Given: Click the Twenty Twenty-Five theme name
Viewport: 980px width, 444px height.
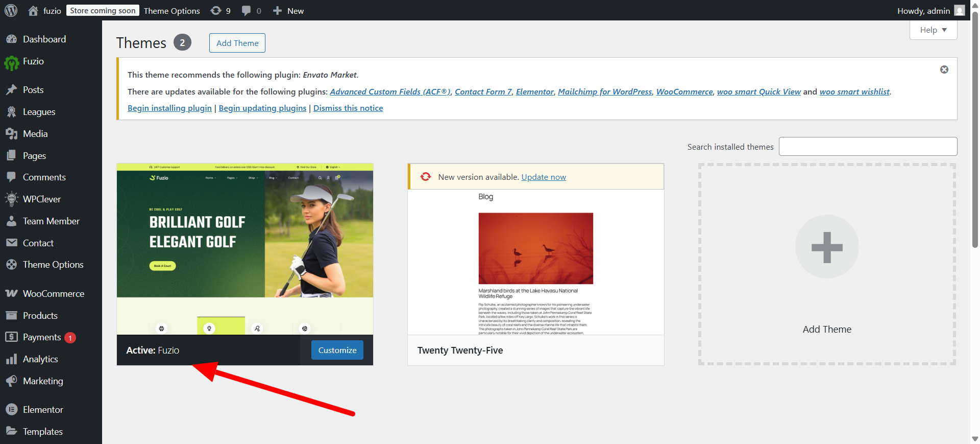Looking at the screenshot, I should (460, 350).
